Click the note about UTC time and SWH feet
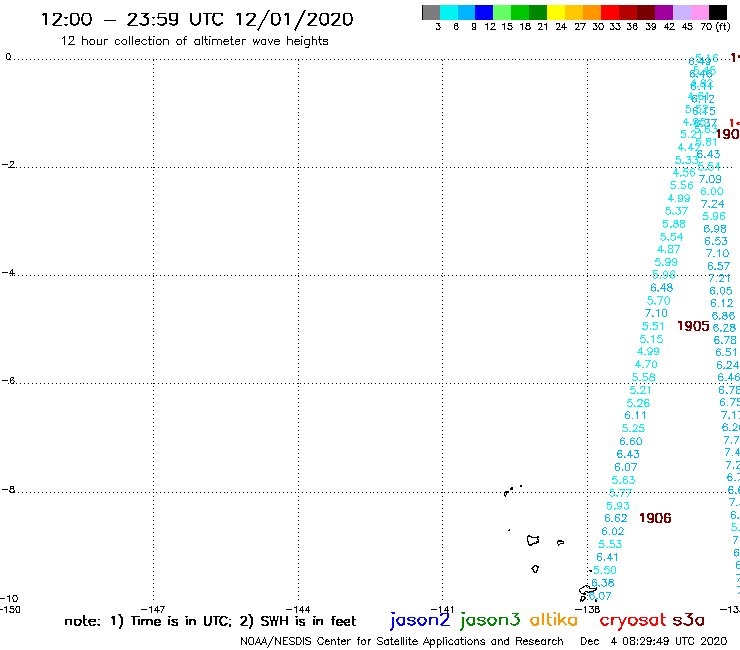The height and width of the screenshot is (650, 740). click(210, 621)
